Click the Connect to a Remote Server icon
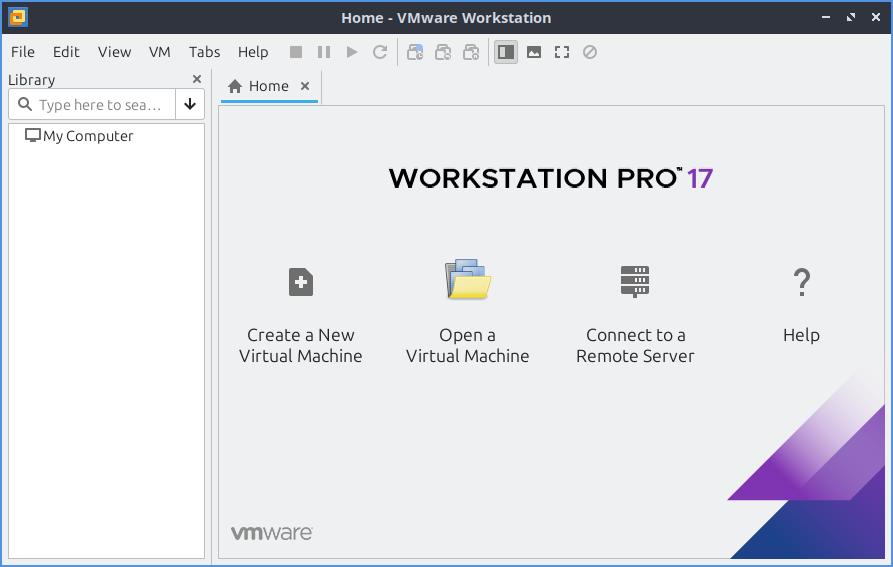This screenshot has width=893, height=567. click(634, 282)
